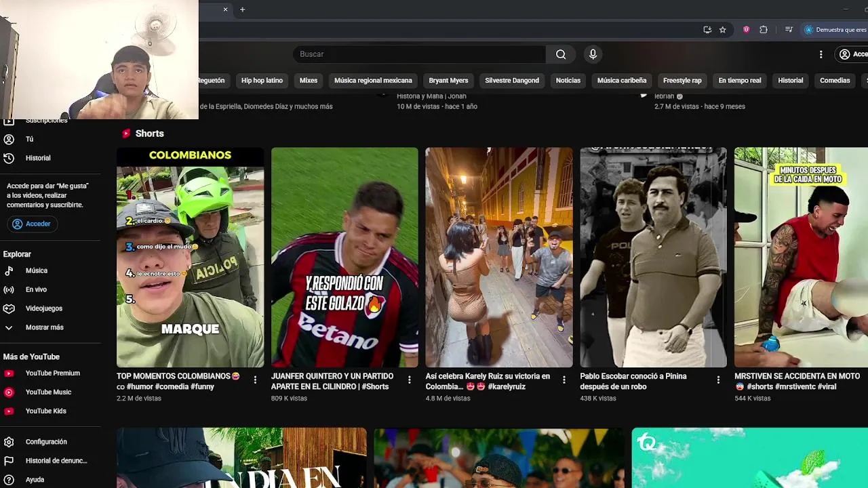The width and height of the screenshot is (868, 488).
Task: Click the top-right Acceder button
Action: (x=852, y=54)
